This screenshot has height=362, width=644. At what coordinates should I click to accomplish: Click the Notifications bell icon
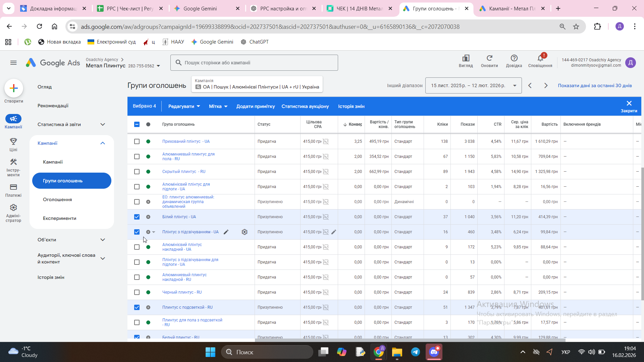pyautogui.click(x=540, y=58)
